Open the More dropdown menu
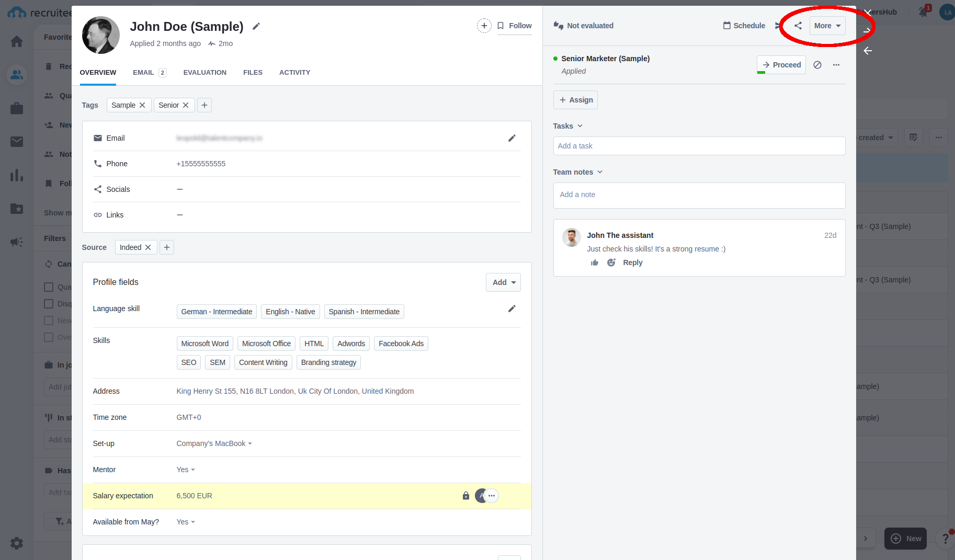 tap(827, 26)
